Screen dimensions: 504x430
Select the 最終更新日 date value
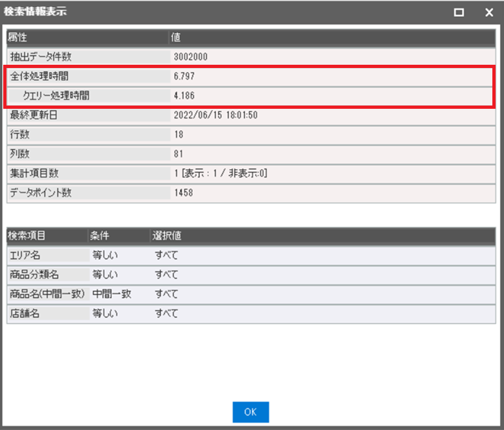point(215,115)
